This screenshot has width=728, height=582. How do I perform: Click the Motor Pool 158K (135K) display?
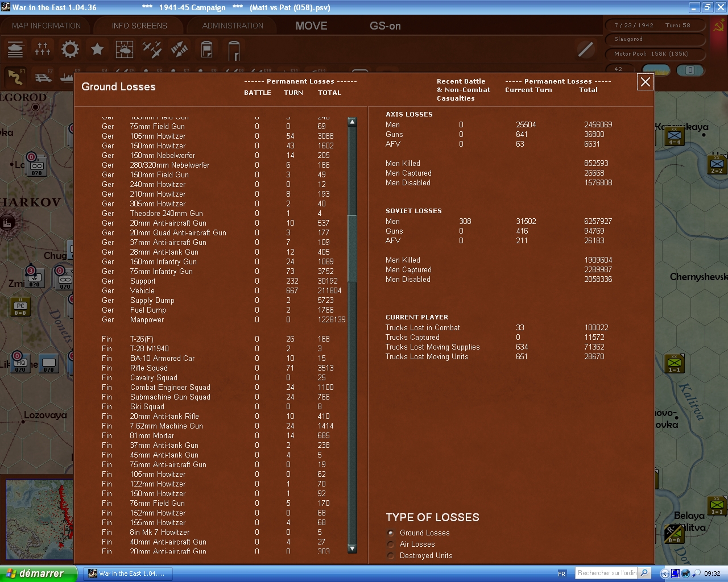tap(655, 54)
